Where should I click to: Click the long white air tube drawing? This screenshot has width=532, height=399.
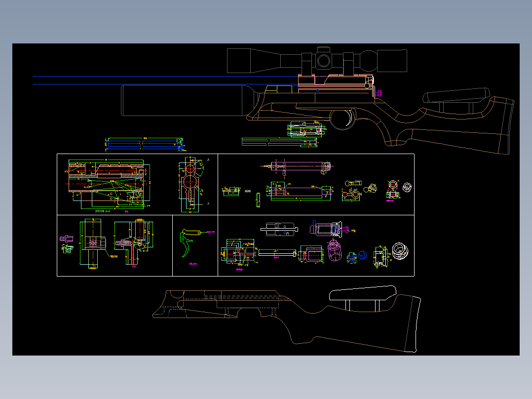279,142
